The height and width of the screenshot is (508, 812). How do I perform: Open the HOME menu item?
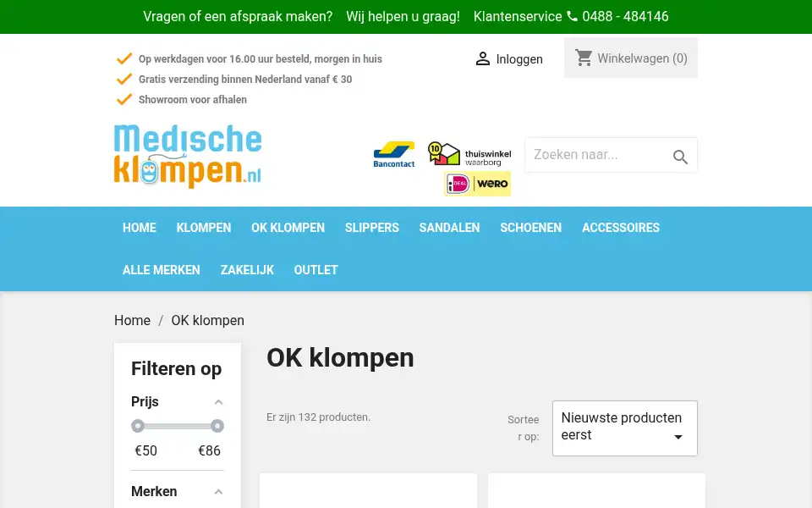pos(140,228)
